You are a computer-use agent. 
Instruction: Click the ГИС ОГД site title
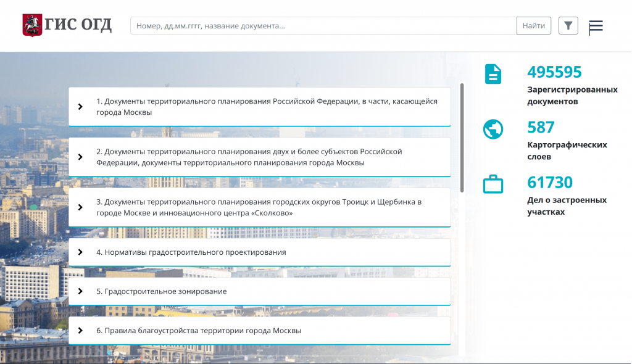click(x=78, y=25)
